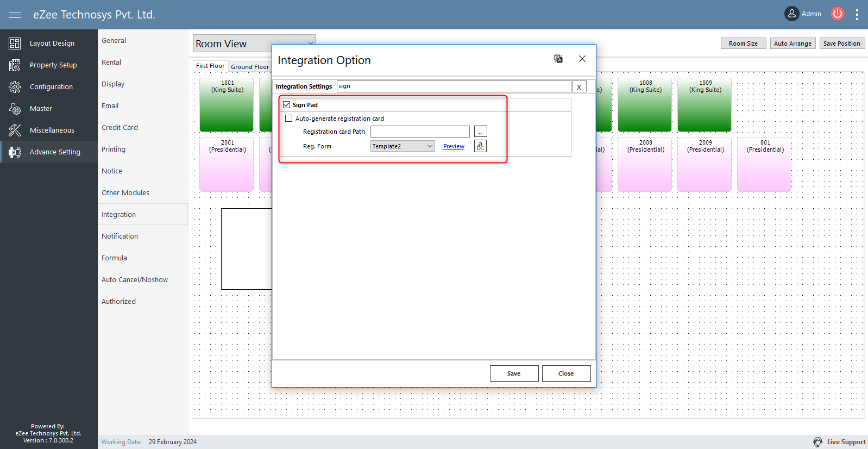Screen dimensions: 868x449
Task: Click the hamburger menu icon
Action: pyautogui.click(x=15, y=15)
